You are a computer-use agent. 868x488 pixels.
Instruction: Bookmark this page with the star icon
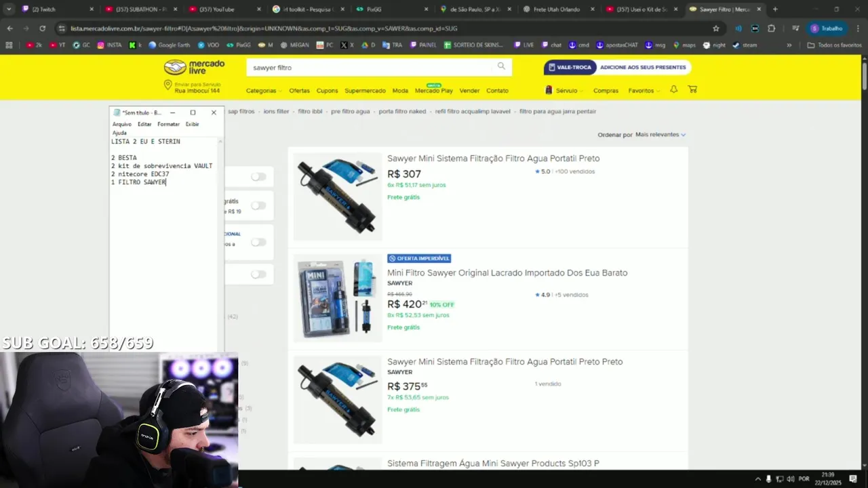[716, 28]
